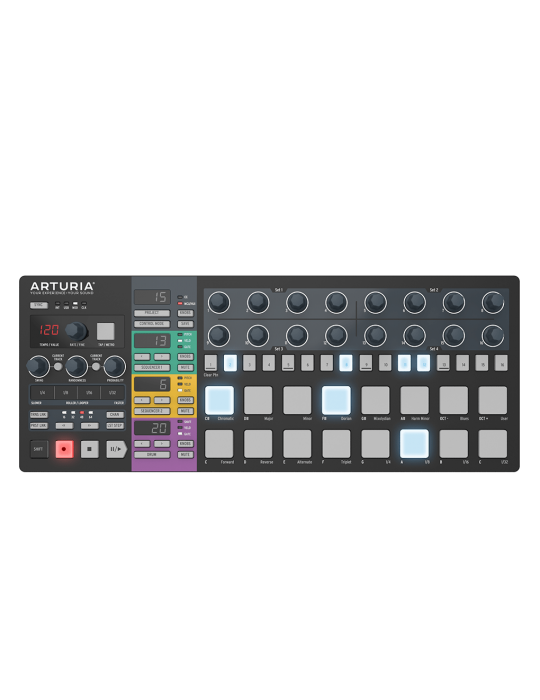The height and width of the screenshot is (700, 540).
Task: Click the Swing knob
Action: click(38, 367)
